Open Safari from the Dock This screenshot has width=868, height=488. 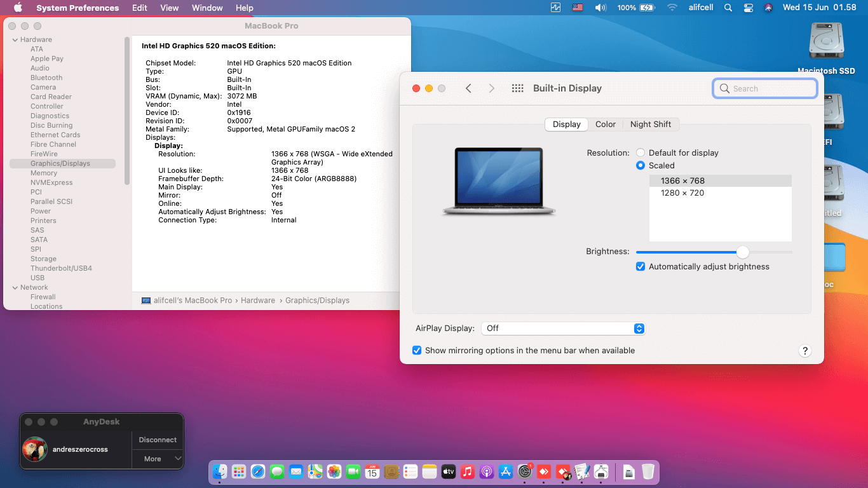click(x=258, y=472)
